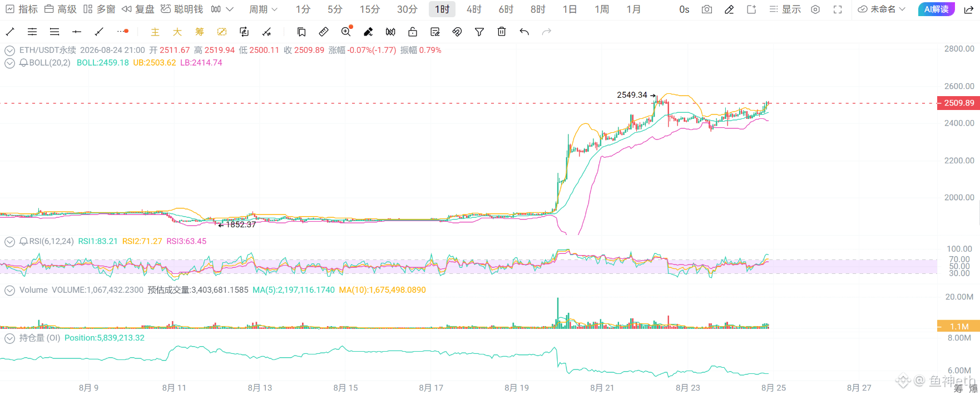Open the notes edit-list icon

click(435, 32)
